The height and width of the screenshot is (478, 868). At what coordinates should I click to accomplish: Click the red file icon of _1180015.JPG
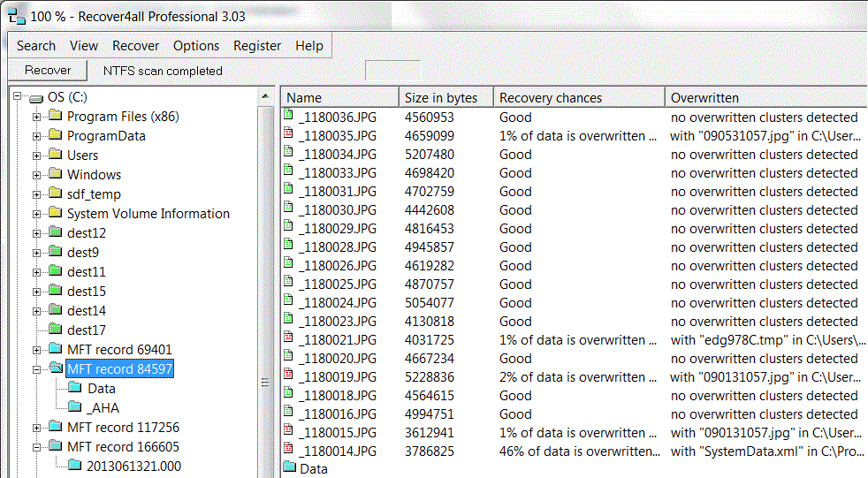tap(288, 430)
